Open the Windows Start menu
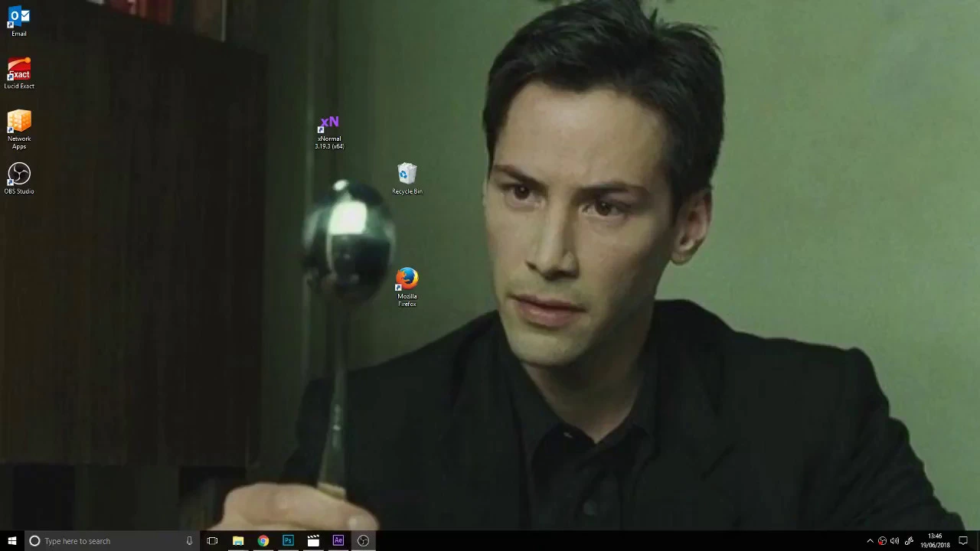This screenshot has width=980, height=551. [x=11, y=541]
